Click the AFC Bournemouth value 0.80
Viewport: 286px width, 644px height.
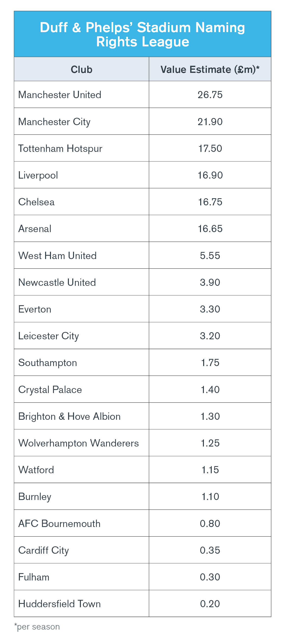[x=210, y=523]
